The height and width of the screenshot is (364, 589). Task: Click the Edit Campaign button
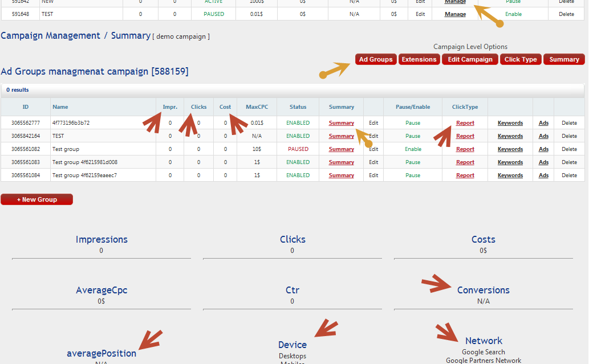coord(470,59)
